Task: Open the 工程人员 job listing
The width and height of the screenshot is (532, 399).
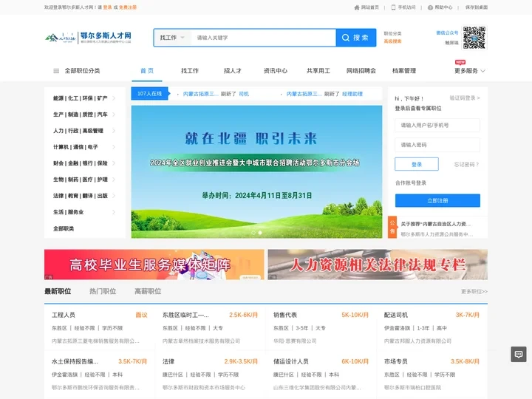Action: pos(64,315)
